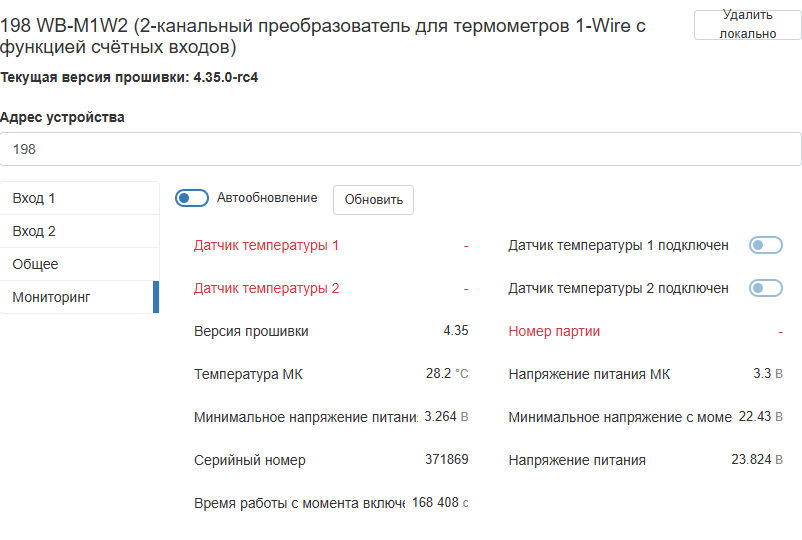
Task: Focus the device address field containing 198
Action: 400,149
